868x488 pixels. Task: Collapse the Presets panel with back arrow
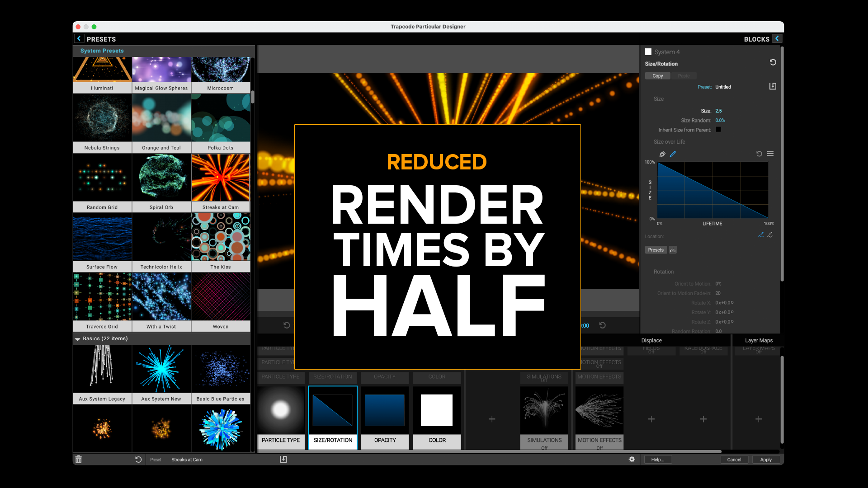click(x=79, y=39)
